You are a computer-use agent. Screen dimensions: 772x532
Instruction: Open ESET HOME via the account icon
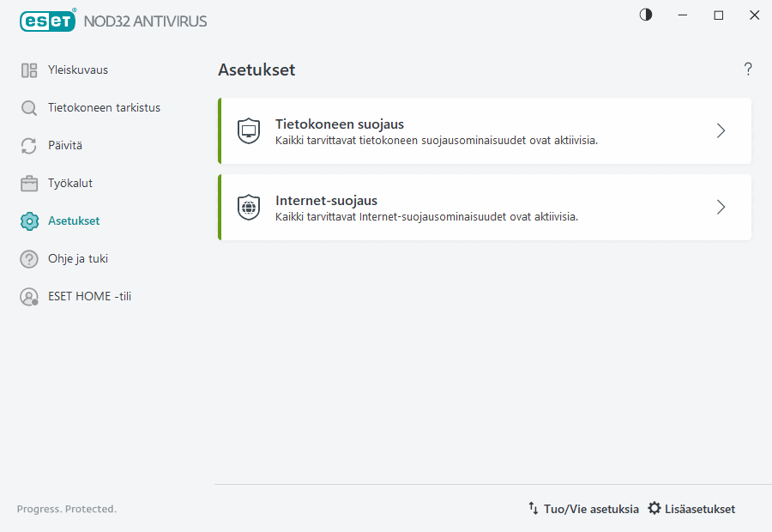coord(27,296)
